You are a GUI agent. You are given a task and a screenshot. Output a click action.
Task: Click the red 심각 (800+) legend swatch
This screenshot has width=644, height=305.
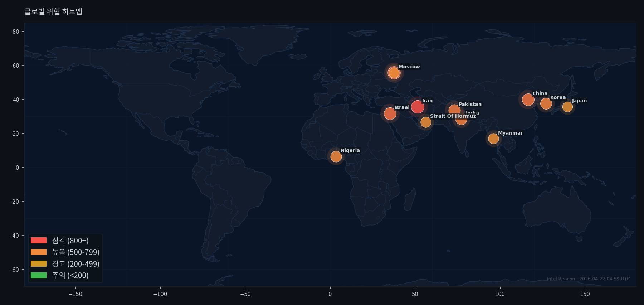click(x=39, y=241)
